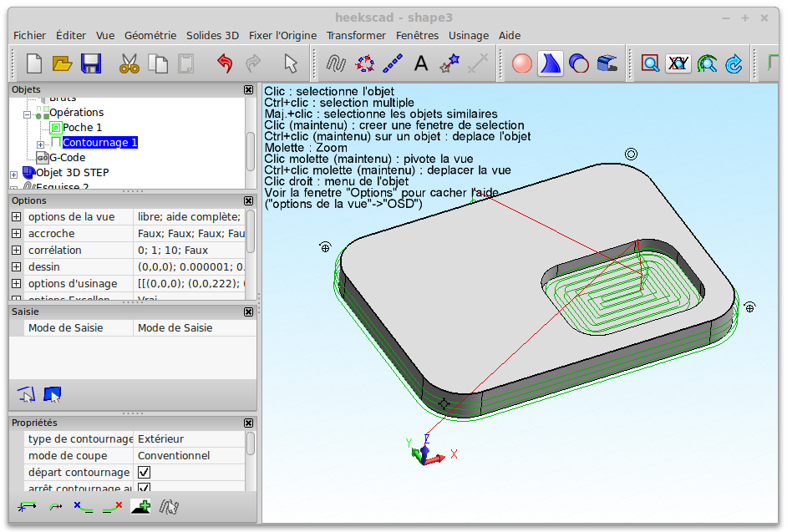The image size is (787, 532).
Task: Toggle the 'arrêt contournage' checkbox
Action: coord(144,488)
